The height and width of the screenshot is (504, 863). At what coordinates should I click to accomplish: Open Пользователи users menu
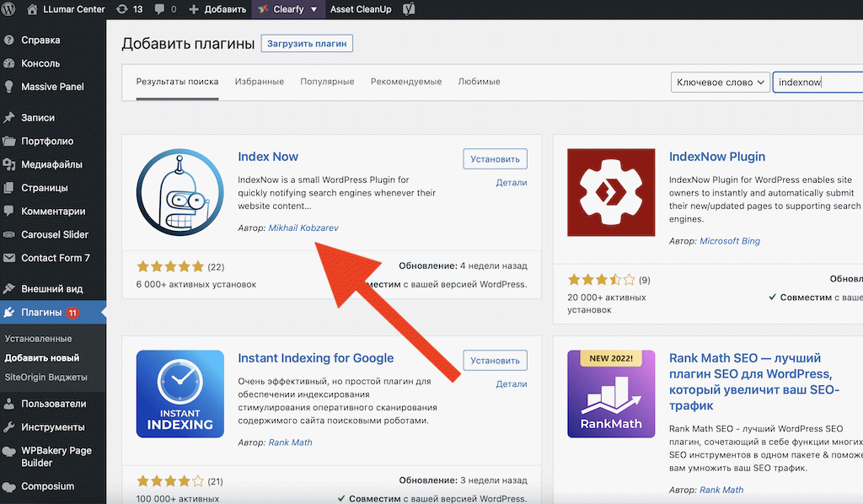coord(53,404)
